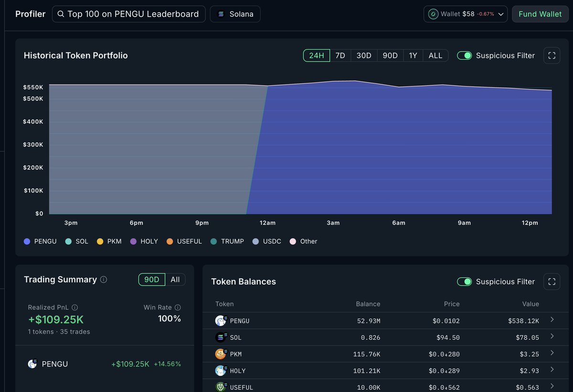
Task: Expand Token Balances panel to fullscreen
Action: 552,282
